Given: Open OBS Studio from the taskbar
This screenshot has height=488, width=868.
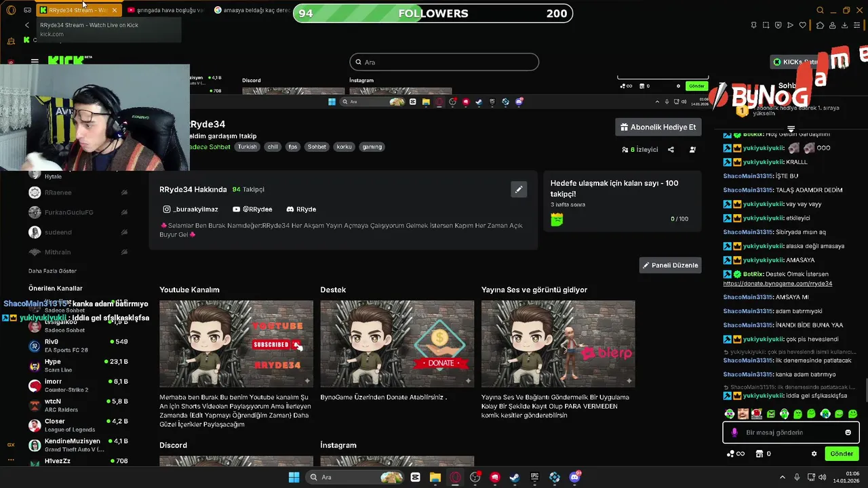Looking at the screenshot, I should pyautogui.click(x=475, y=477).
